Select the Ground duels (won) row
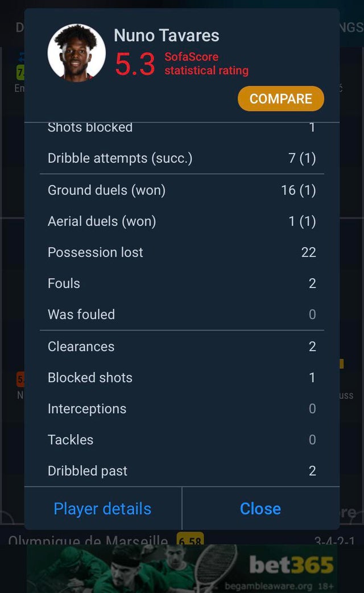This screenshot has width=364, height=593. 182,190
